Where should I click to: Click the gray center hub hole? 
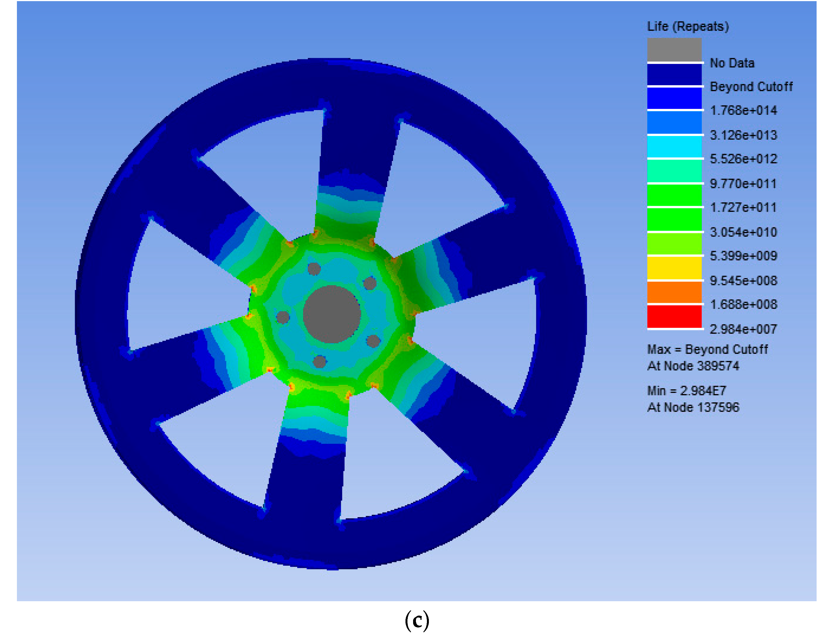coord(332,314)
